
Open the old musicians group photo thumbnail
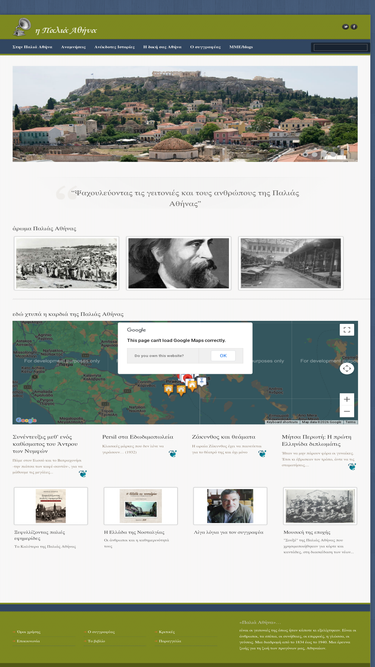(x=320, y=506)
